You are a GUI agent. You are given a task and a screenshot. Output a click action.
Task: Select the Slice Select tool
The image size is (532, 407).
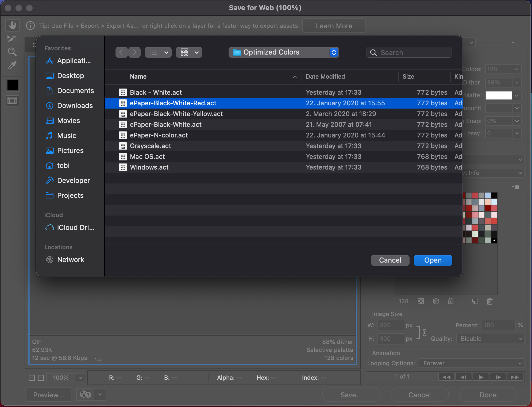(12, 39)
